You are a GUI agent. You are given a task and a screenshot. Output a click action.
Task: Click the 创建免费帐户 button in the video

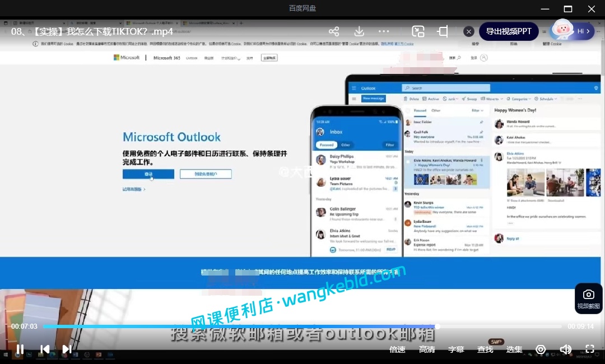(x=206, y=174)
